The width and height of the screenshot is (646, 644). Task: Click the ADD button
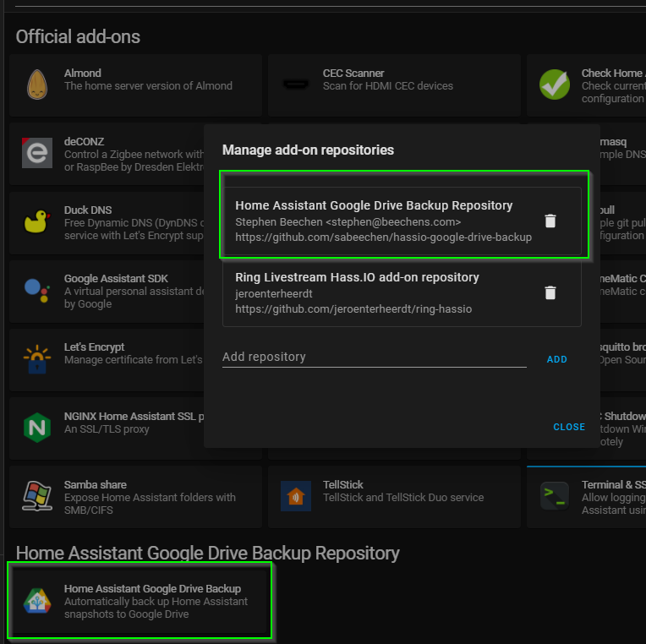(x=556, y=359)
